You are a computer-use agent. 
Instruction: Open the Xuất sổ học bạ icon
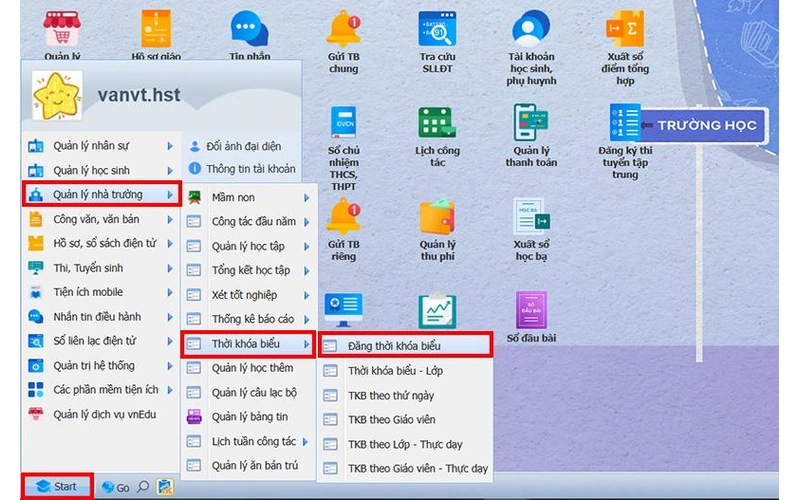(x=531, y=217)
